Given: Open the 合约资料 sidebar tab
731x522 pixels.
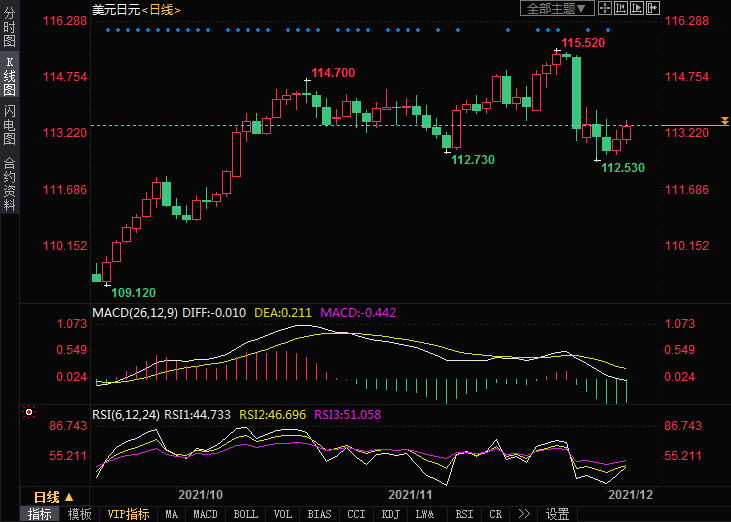Looking at the screenshot, I should (10, 184).
